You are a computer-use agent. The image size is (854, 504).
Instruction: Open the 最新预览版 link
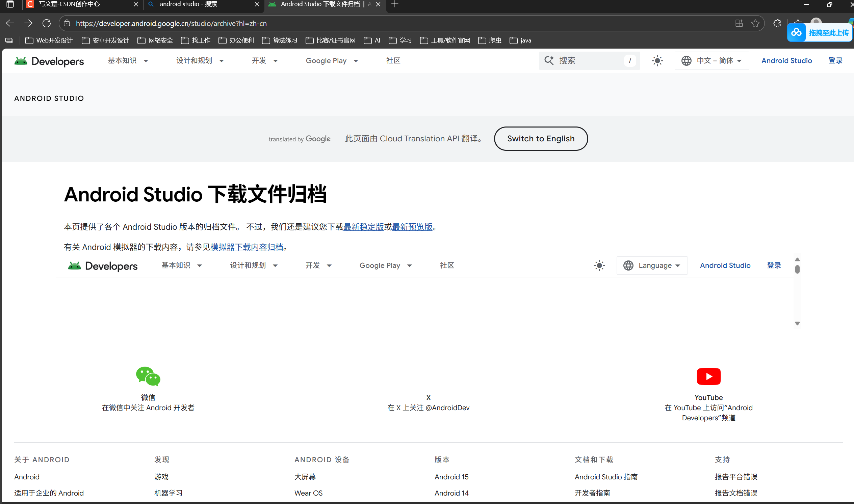[x=412, y=227]
